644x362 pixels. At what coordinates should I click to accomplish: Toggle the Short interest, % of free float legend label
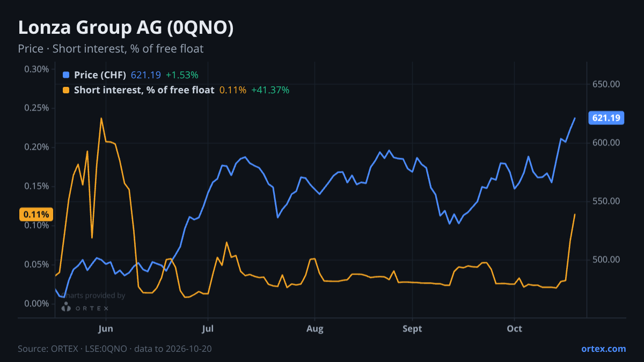pyautogui.click(x=144, y=90)
